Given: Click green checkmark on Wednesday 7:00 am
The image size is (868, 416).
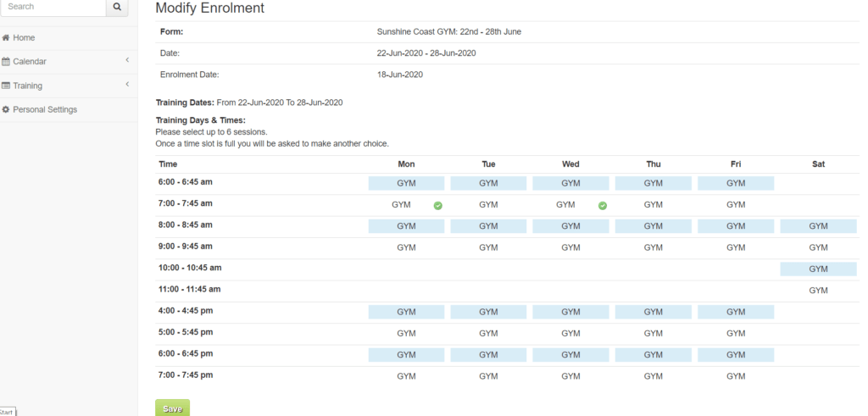Looking at the screenshot, I should tap(603, 206).
